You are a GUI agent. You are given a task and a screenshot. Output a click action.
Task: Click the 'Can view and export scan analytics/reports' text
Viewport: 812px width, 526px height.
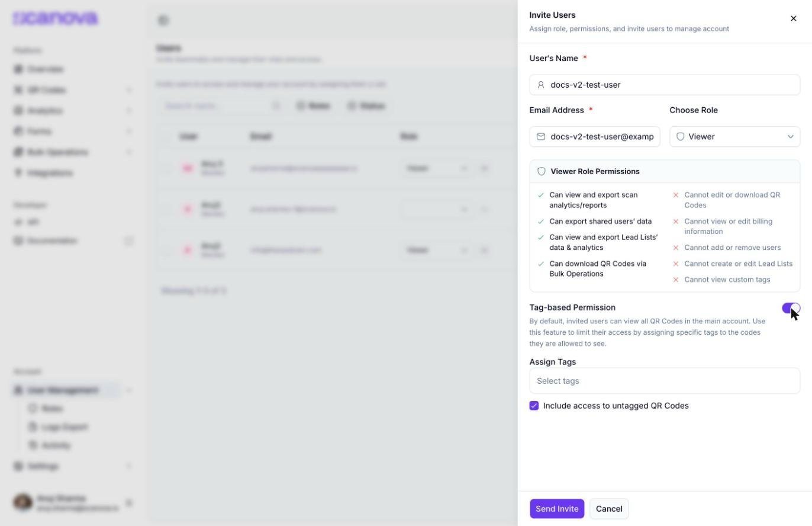pos(594,200)
